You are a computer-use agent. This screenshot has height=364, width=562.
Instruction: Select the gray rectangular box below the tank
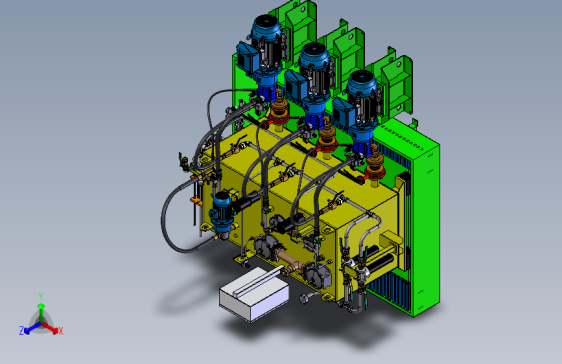254,295
